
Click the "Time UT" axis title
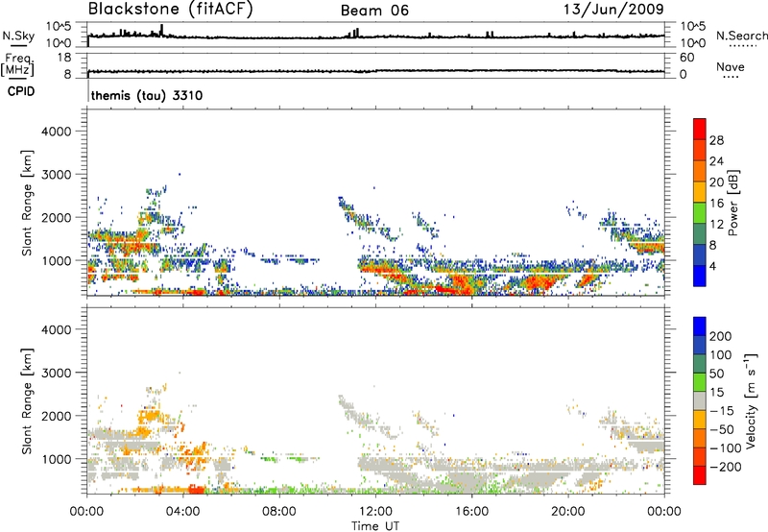(x=375, y=526)
